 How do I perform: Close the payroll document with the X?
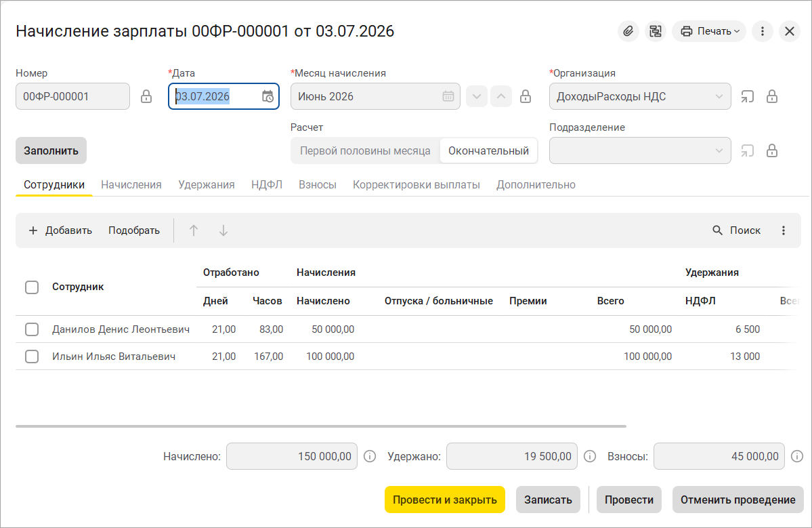tap(790, 31)
